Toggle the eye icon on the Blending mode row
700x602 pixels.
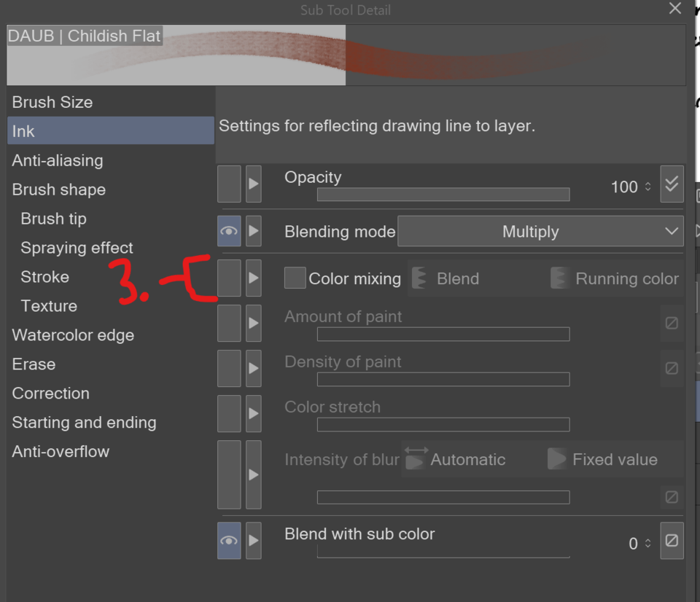(228, 231)
